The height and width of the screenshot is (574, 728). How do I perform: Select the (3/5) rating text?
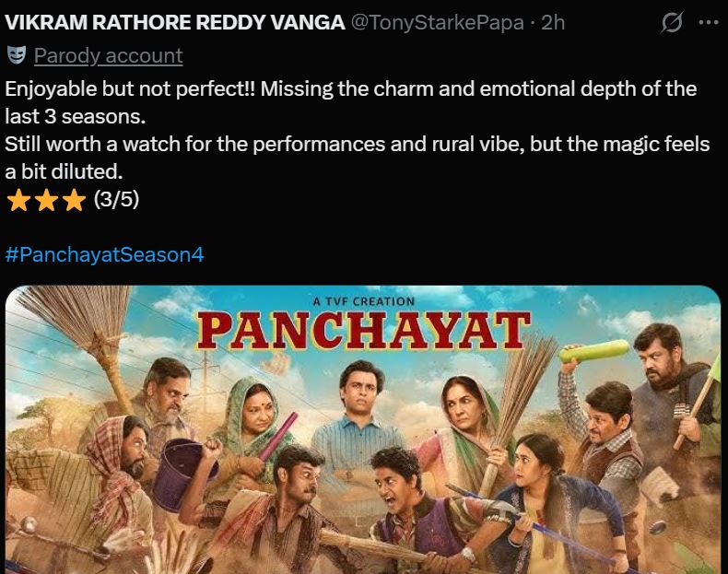116,199
